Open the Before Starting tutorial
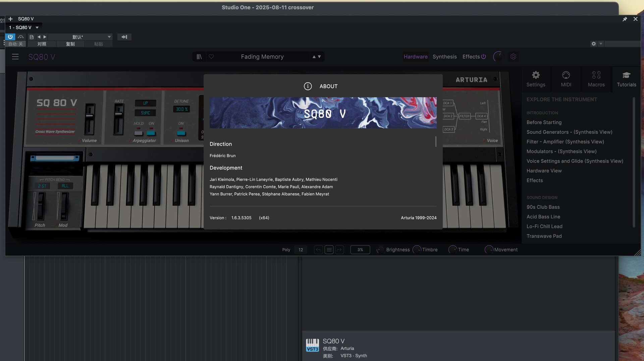This screenshot has width=644, height=361. click(544, 122)
